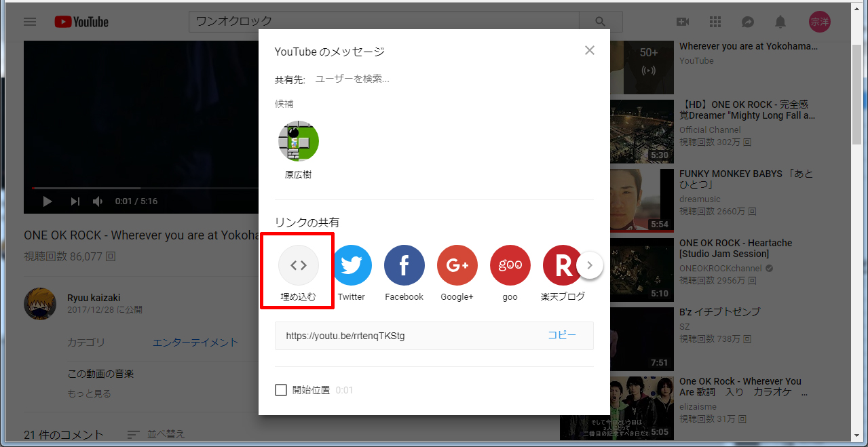Show more share options with right chevron

point(590,265)
